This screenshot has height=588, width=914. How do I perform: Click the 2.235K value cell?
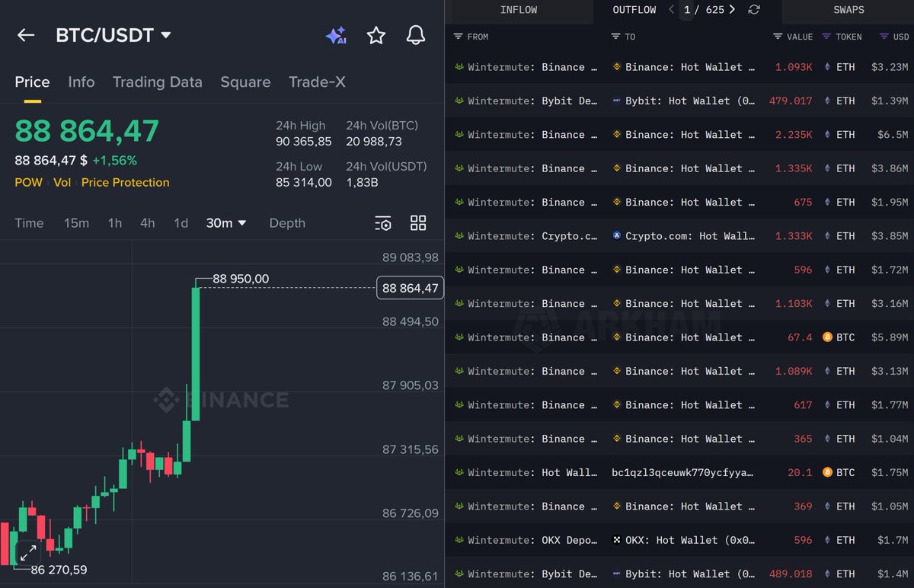pos(794,135)
